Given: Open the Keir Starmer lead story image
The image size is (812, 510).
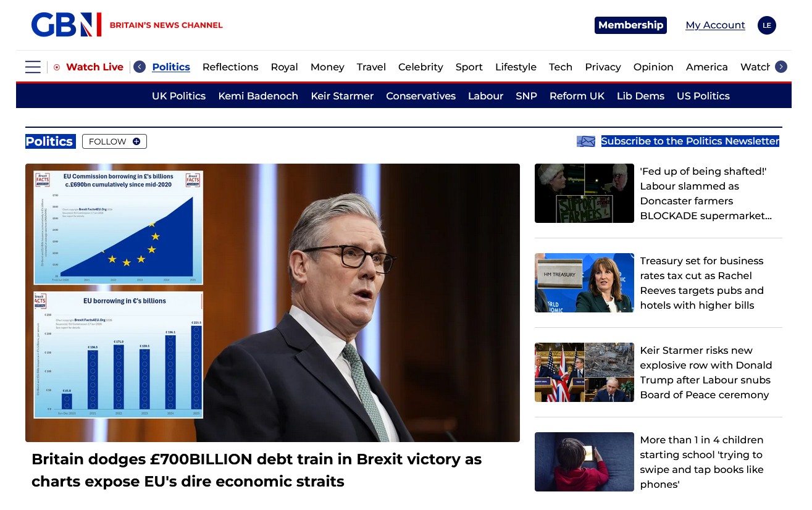Looking at the screenshot, I should pos(272,303).
